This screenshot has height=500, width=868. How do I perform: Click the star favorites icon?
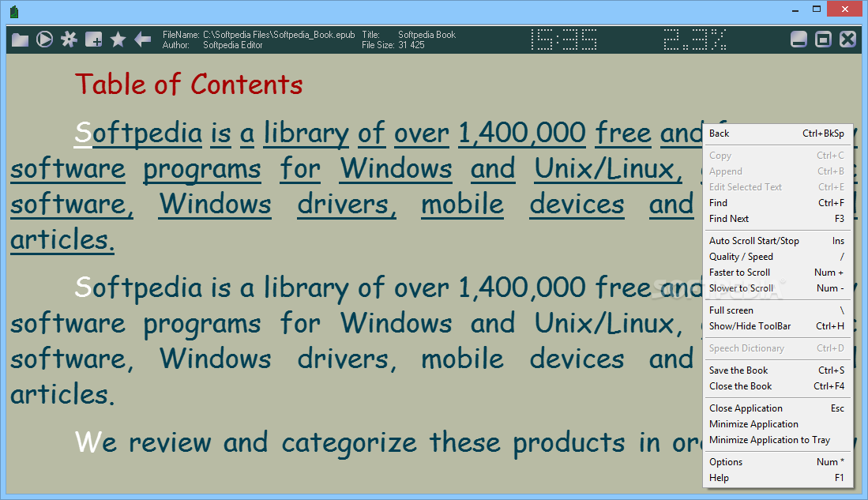(x=118, y=39)
